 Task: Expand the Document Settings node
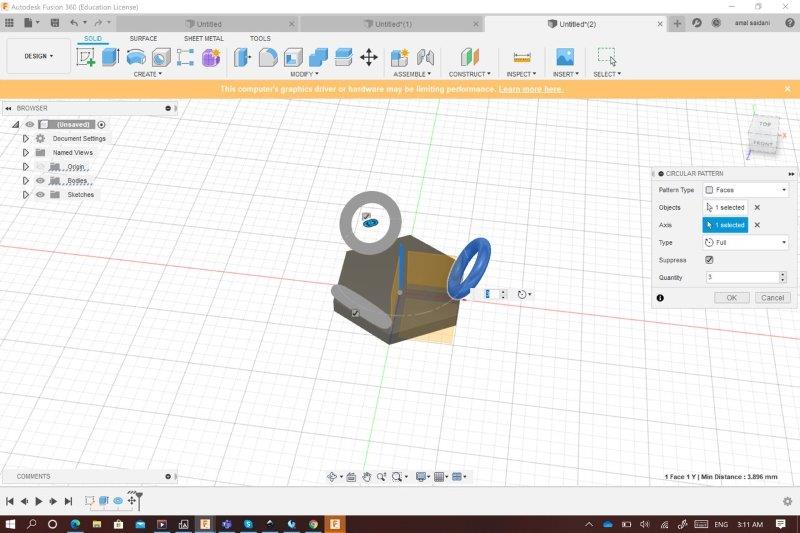[x=26, y=138]
